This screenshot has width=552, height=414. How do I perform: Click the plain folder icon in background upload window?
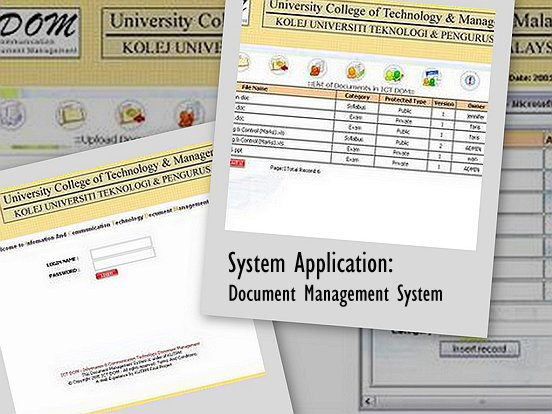[71, 114]
